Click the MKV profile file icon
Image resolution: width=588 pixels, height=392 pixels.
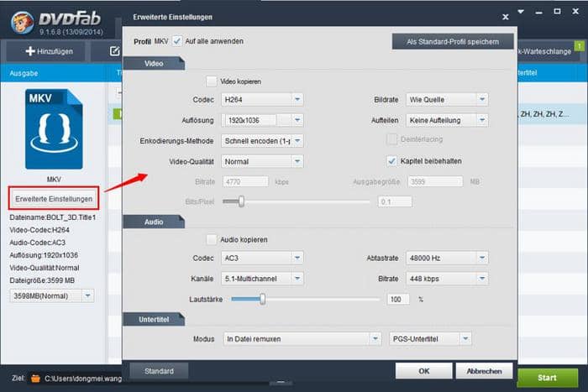[54, 129]
